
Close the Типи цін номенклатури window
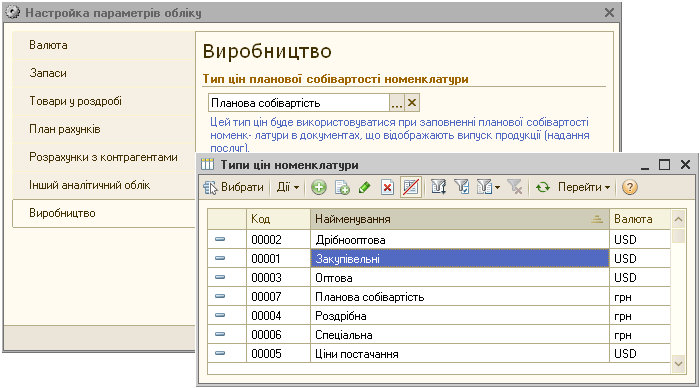coord(685,165)
